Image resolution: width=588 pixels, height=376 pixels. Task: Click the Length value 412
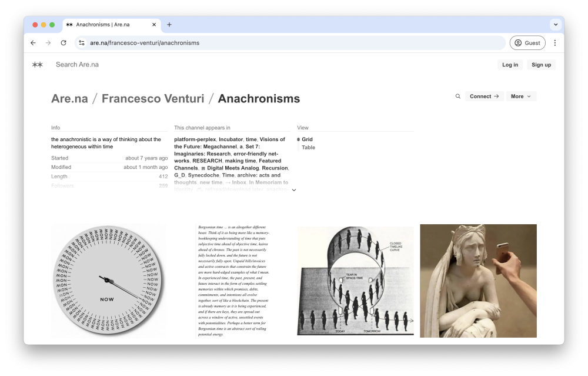click(x=163, y=177)
